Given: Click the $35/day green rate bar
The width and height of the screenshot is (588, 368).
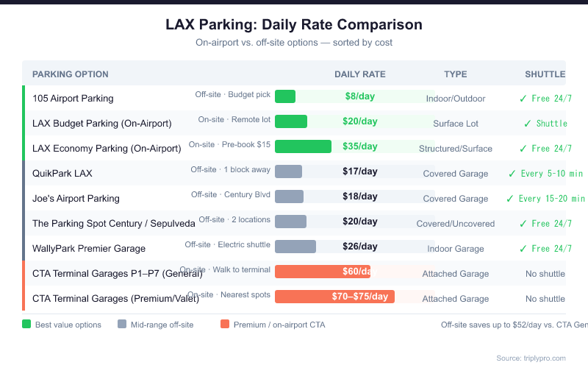Looking at the screenshot, I should [x=303, y=146].
